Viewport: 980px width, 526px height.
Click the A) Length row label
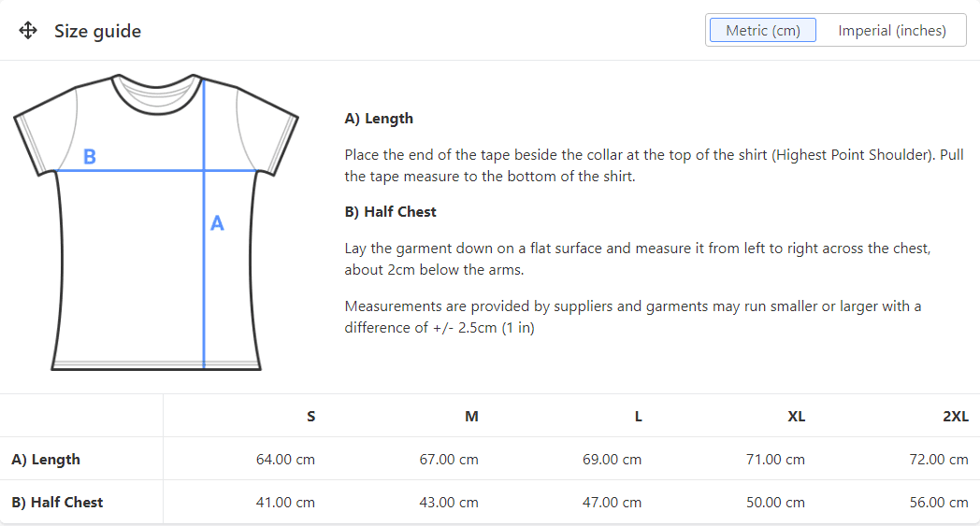[x=46, y=460]
